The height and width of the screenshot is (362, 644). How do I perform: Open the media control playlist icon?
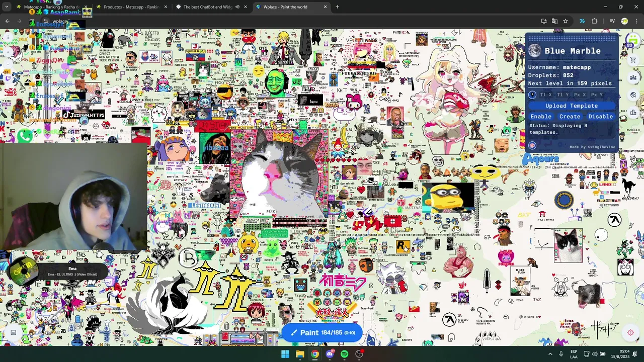tap(612, 21)
